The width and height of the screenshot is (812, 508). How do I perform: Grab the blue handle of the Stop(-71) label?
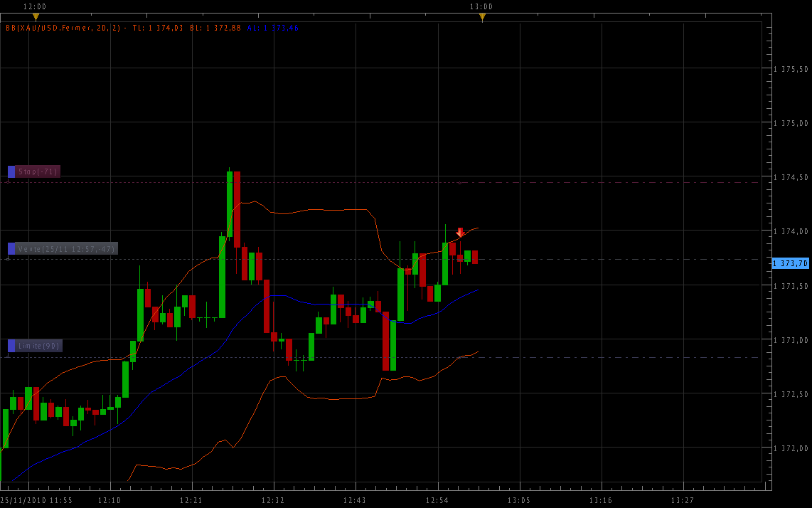tap(11, 171)
